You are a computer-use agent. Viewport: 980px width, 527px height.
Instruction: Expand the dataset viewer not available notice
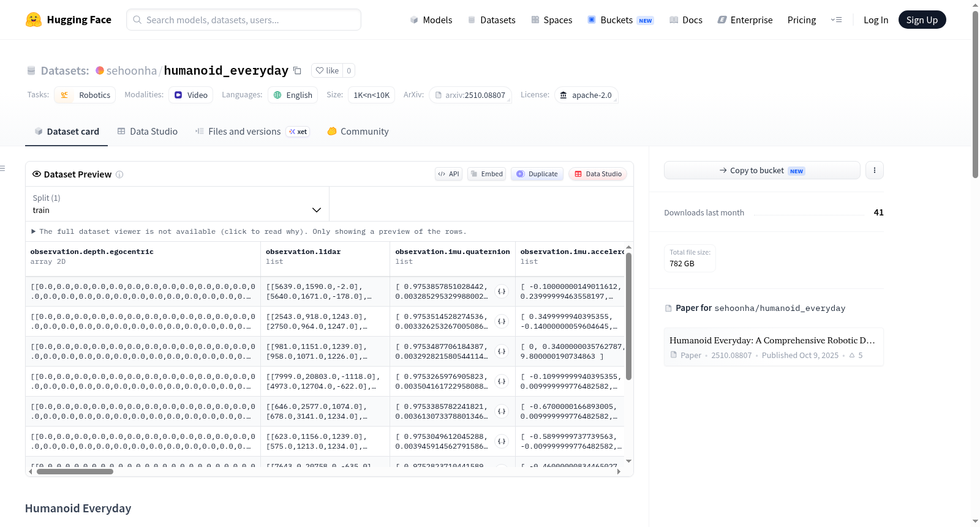coord(249,231)
